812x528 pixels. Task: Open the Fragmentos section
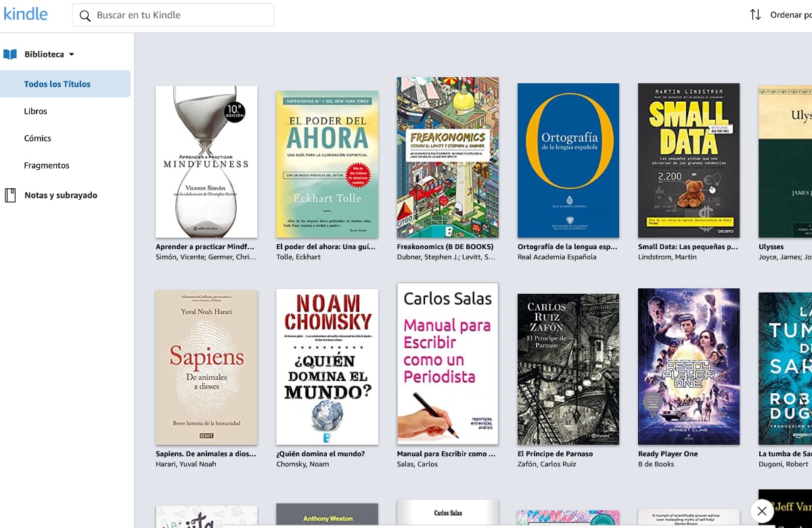(47, 165)
